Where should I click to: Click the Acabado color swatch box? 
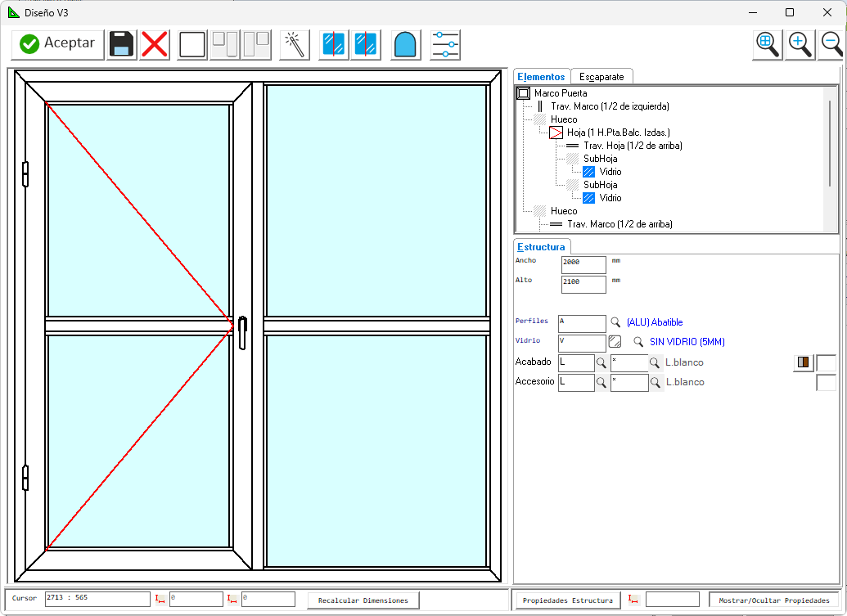tap(826, 362)
